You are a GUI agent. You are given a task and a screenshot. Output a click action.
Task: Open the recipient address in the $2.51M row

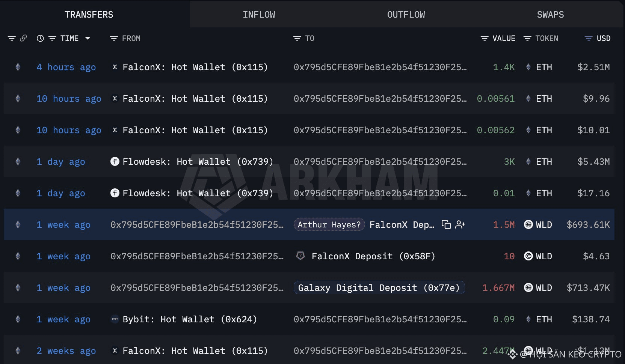[380, 67]
